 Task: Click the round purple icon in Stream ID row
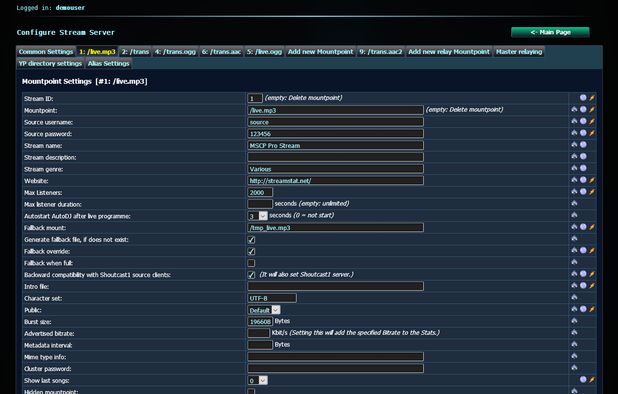tap(583, 98)
